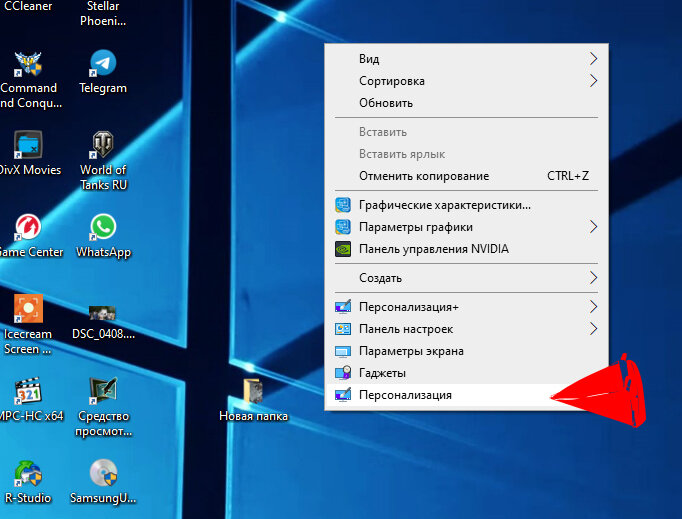Open Графические характеристики...

(x=466, y=205)
